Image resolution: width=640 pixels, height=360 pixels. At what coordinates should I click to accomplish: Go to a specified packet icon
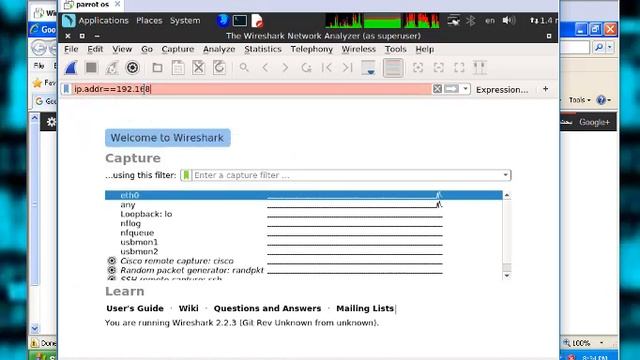pos(306,68)
